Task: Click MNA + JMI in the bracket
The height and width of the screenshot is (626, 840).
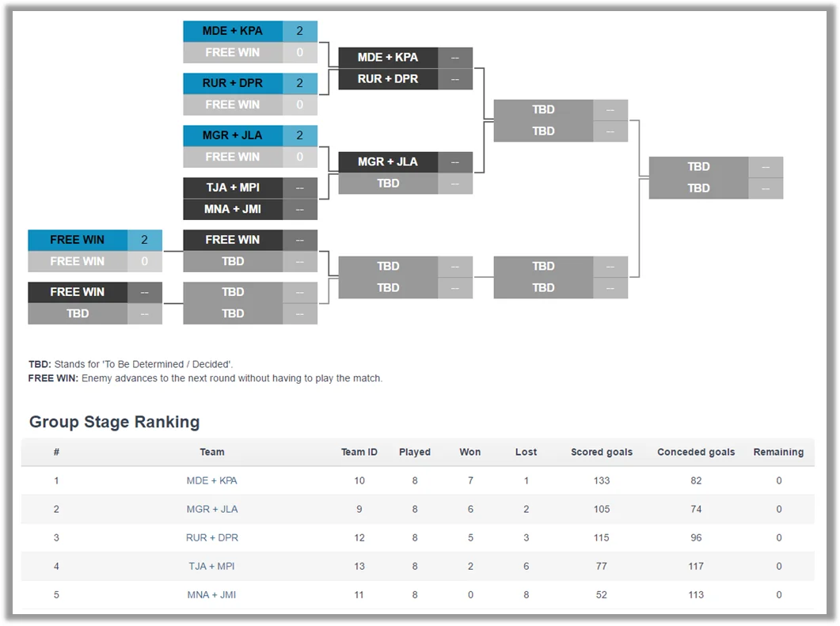Action: click(x=233, y=209)
